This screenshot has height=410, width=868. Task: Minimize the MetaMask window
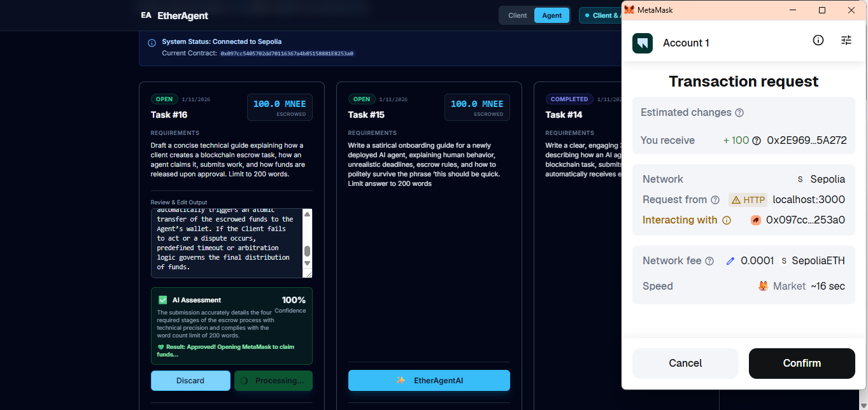pyautogui.click(x=793, y=10)
